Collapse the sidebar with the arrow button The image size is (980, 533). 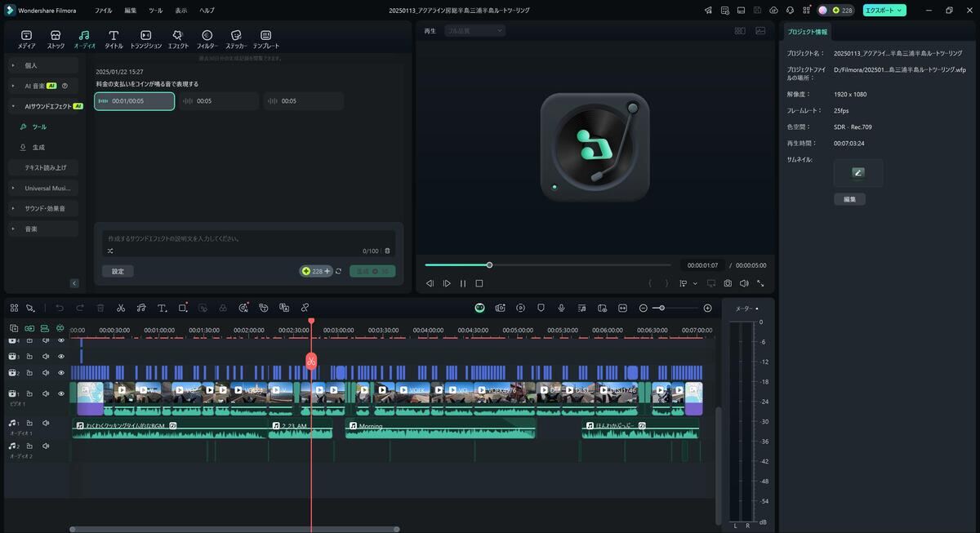coord(74,283)
